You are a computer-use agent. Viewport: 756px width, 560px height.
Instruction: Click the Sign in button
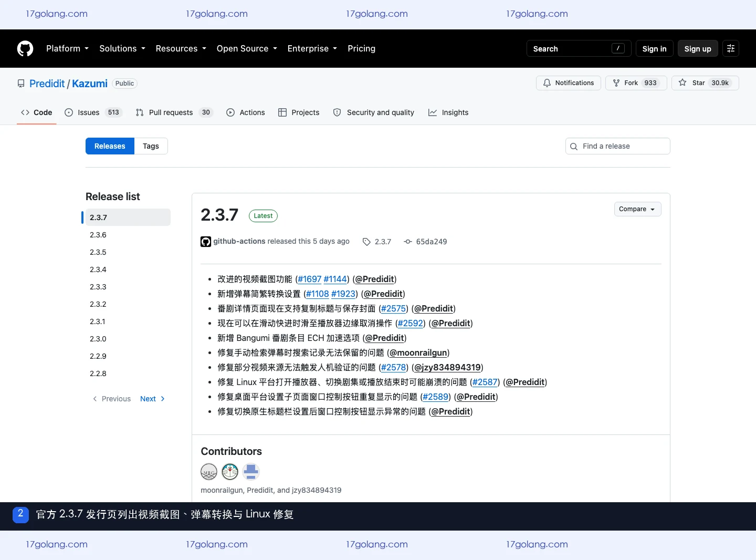pos(654,48)
